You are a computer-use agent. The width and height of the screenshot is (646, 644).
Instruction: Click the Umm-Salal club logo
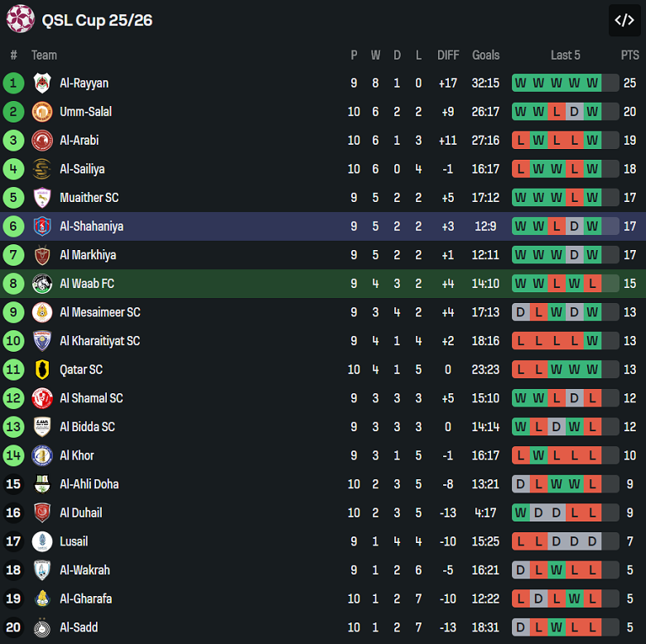[x=42, y=112]
